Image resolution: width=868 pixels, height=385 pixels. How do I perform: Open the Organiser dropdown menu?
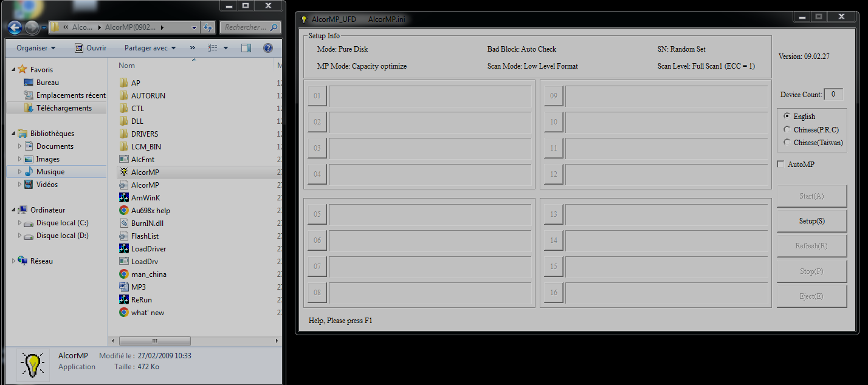36,48
